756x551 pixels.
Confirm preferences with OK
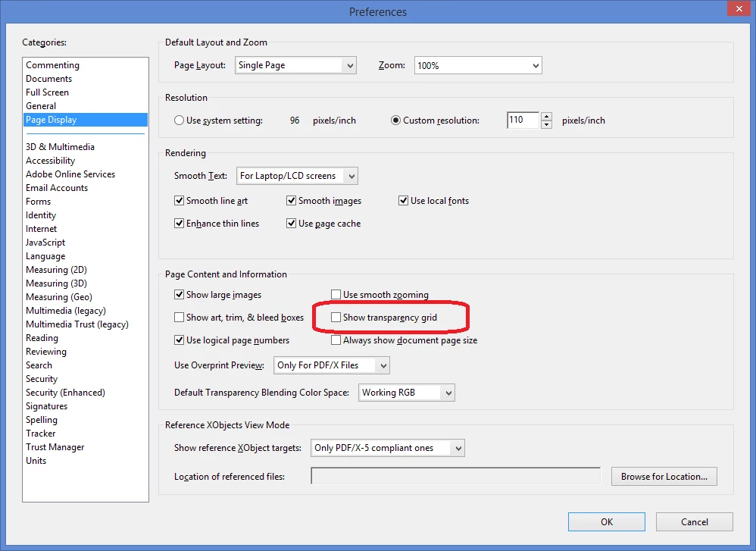pyautogui.click(x=607, y=522)
